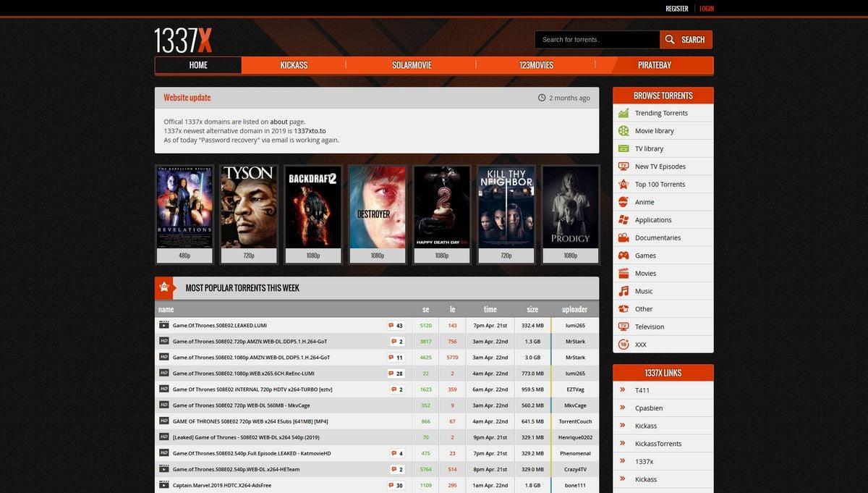Open the PIRATEBAY navigation tab
Viewport: 868px width, 493px height.
point(655,65)
